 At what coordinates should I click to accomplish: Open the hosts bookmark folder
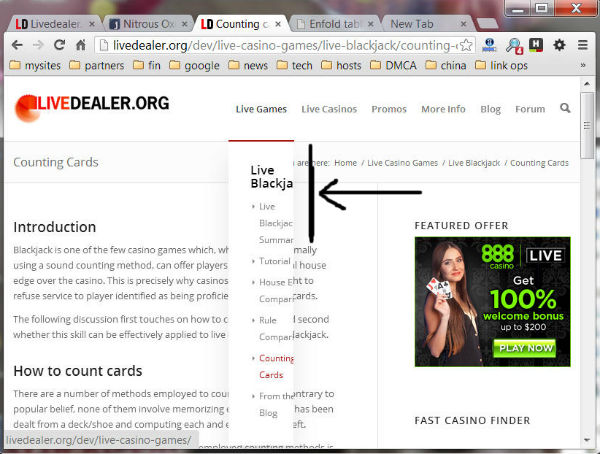tap(341, 65)
